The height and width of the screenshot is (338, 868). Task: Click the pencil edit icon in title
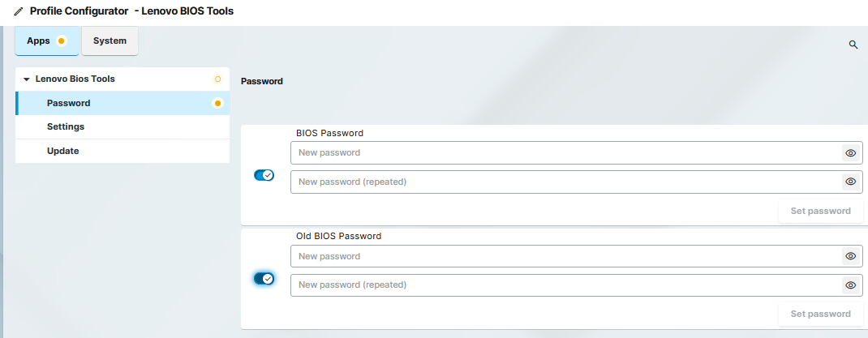tap(19, 12)
